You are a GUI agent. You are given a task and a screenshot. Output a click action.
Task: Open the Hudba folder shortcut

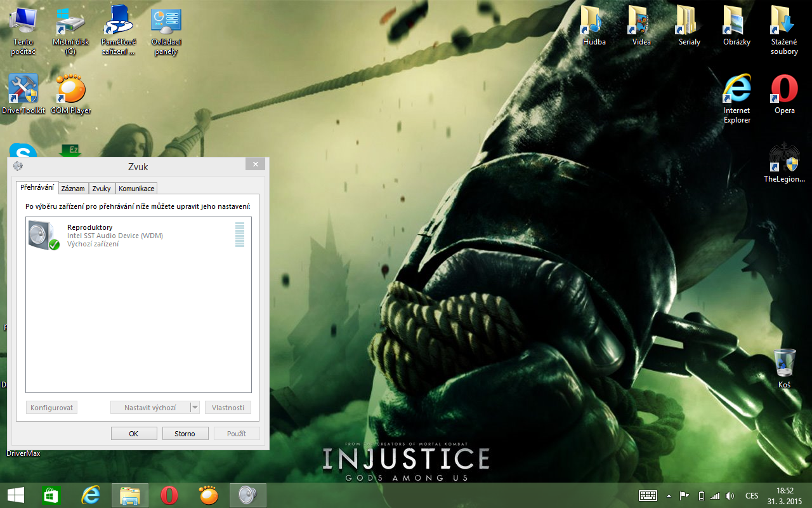(594, 26)
